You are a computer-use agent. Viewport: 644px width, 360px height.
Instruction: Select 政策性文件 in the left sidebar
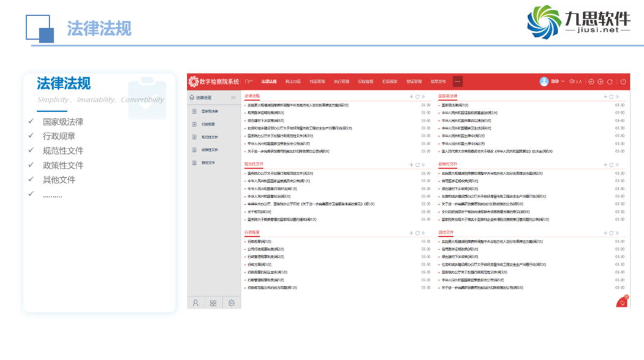pyautogui.click(x=210, y=150)
